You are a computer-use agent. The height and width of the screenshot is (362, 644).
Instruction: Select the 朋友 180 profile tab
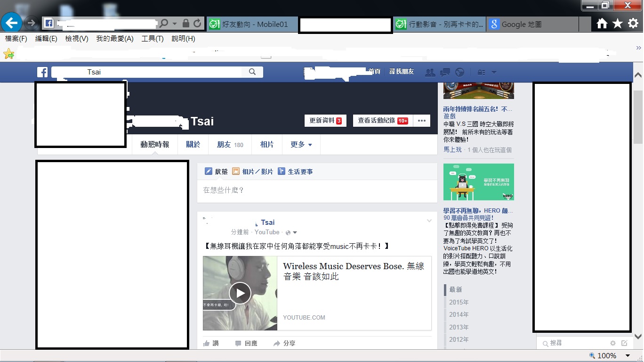click(230, 145)
